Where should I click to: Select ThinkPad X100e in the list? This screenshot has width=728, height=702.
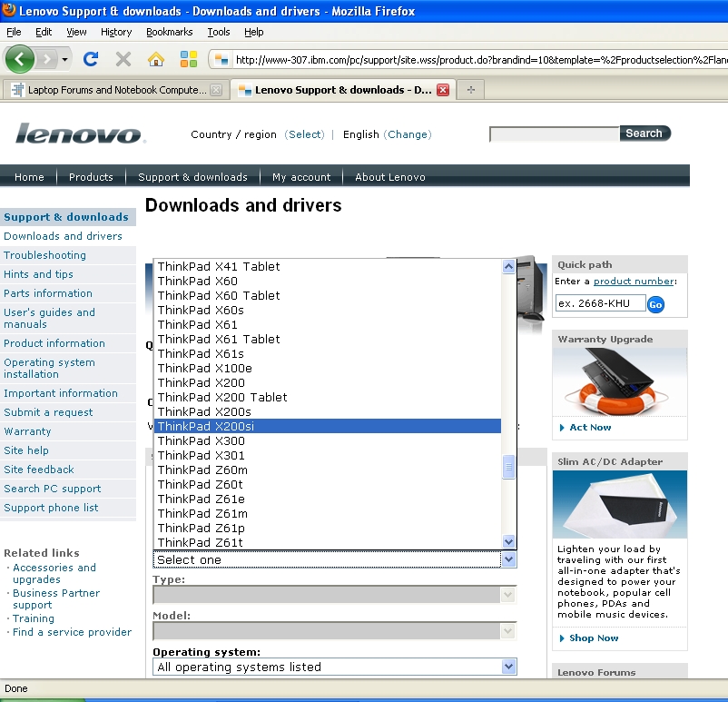pyautogui.click(x=328, y=369)
